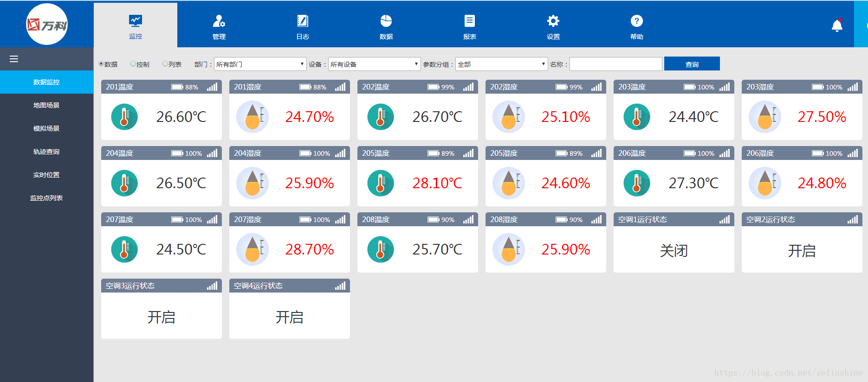Screen dimensions: 868x382
Task: Open 模拟场景 in the sidebar
Action: pyautogui.click(x=46, y=128)
